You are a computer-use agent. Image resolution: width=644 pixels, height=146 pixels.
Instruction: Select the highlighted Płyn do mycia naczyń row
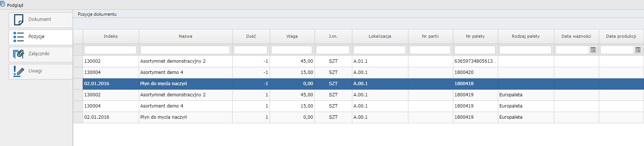pos(358,84)
